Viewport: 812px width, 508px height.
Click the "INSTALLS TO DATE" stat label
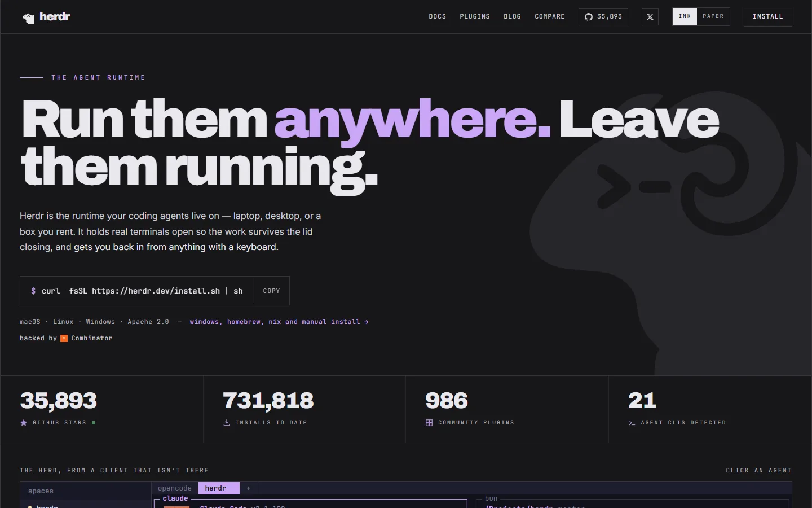(x=271, y=423)
